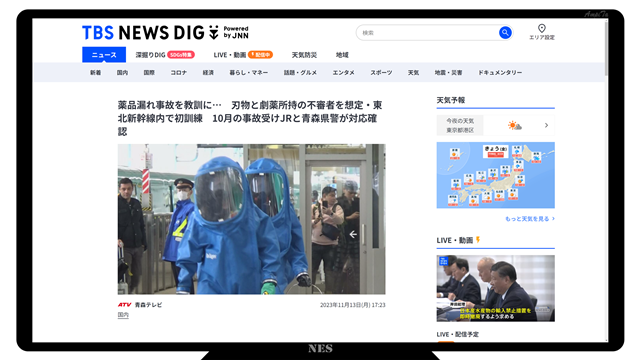Open area settings pin icon

(x=542, y=28)
